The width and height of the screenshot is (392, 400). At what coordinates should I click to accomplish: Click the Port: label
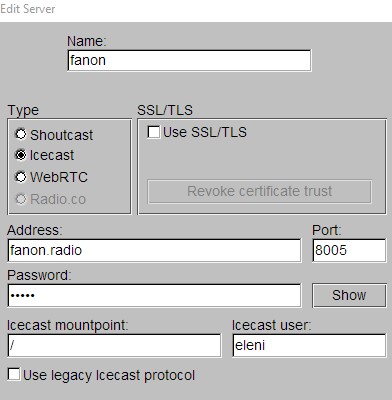[x=327, y=230]
